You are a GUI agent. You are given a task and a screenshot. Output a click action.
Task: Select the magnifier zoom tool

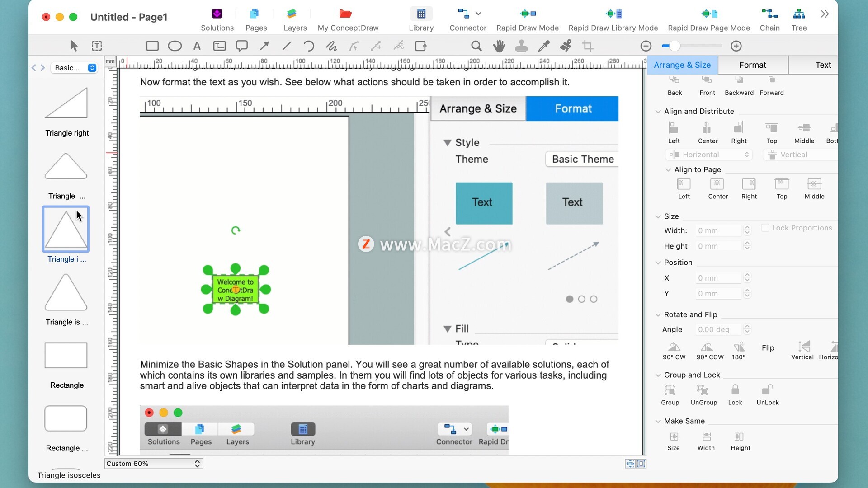[476, 46]
